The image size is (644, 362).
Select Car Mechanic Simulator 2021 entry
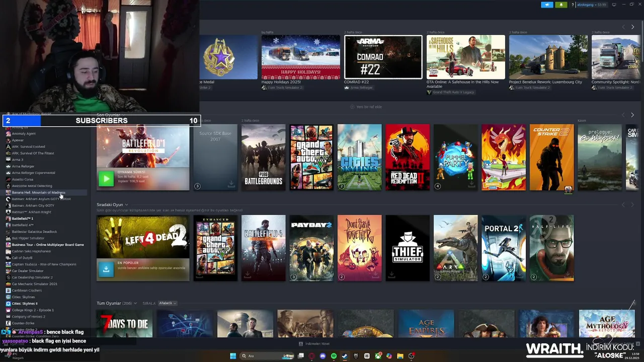[x=34, y=284]
